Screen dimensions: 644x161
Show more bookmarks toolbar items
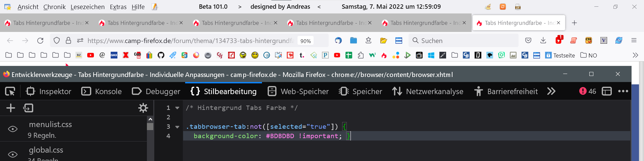pyautogui.click(x=635, y=55)
